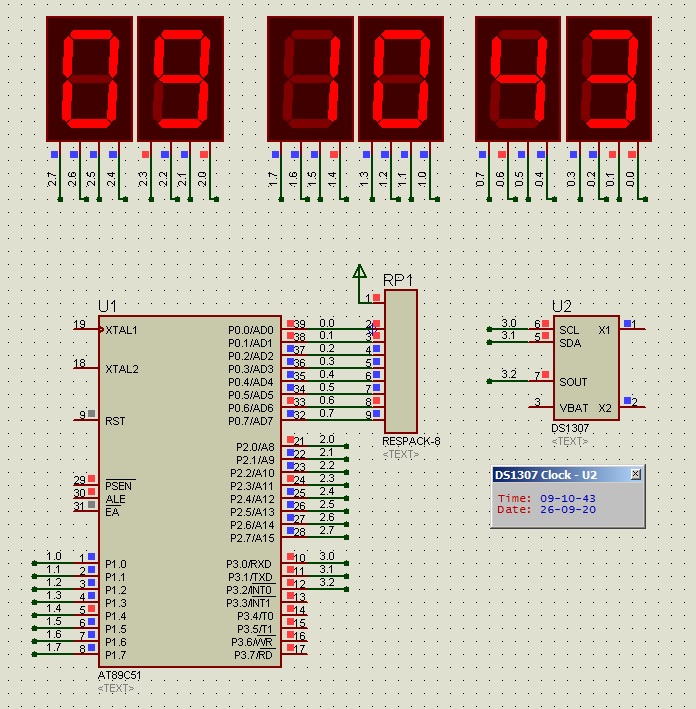The image size is (696, 709).
Task: Click the RST pin name on U1
Action: coord(115,421)
